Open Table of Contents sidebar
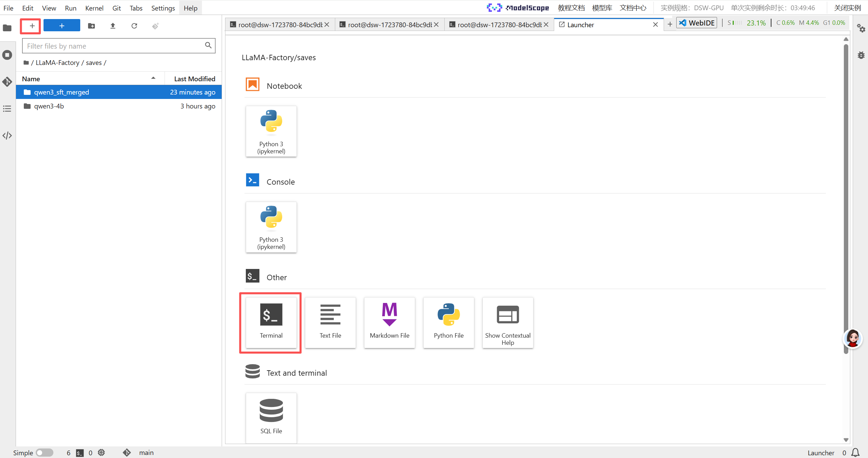 pos(7,109)
